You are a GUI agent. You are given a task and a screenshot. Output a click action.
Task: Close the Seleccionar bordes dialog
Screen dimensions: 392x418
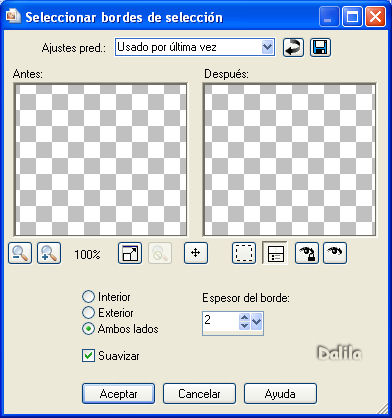[375, 17]
